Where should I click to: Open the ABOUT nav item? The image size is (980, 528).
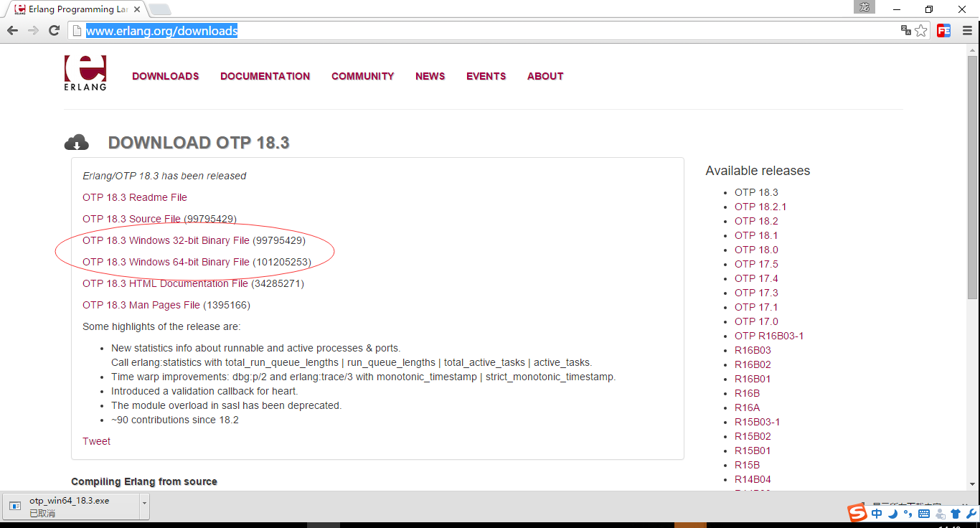point(545,76)
